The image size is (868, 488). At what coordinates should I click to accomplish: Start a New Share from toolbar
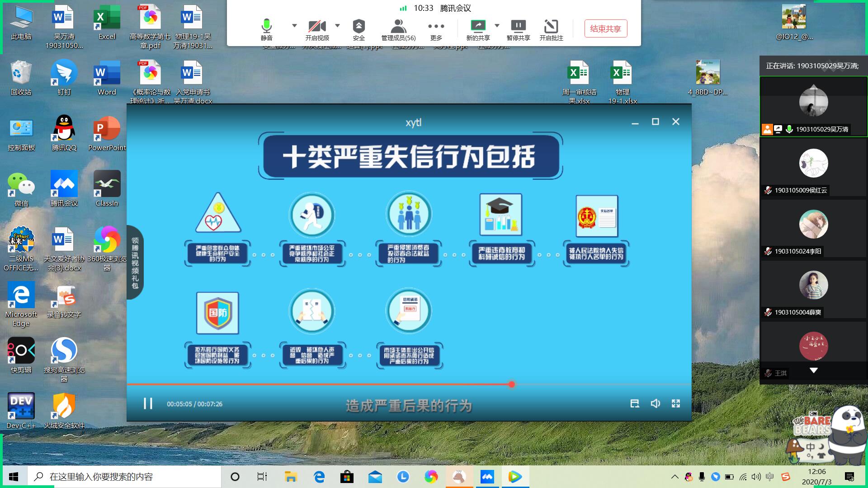[x=478, y=27]
